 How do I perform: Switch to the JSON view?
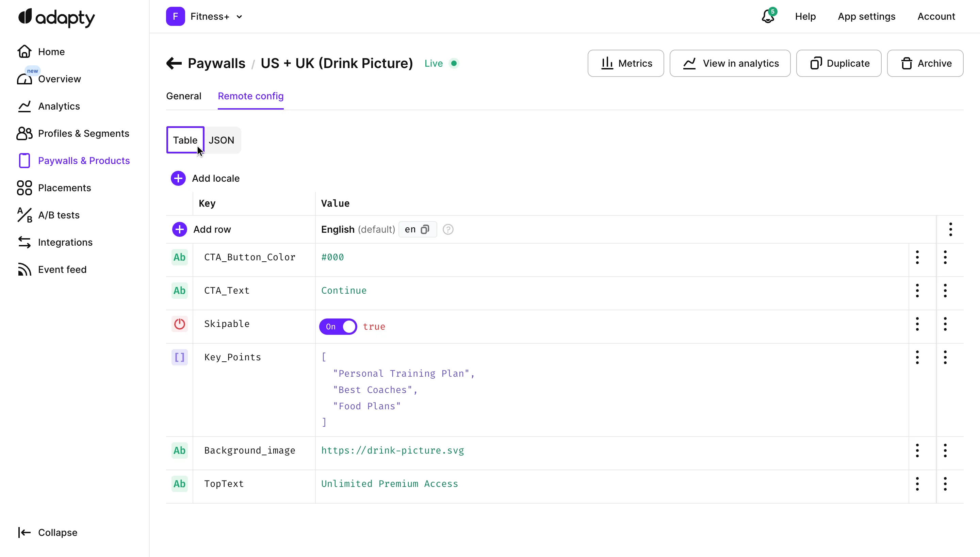point(222,140)
